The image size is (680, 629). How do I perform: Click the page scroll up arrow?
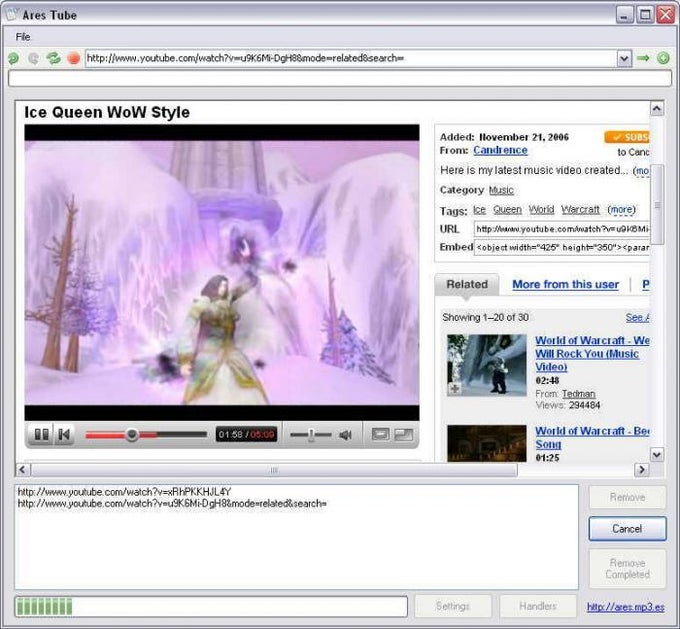coord(657,108)
